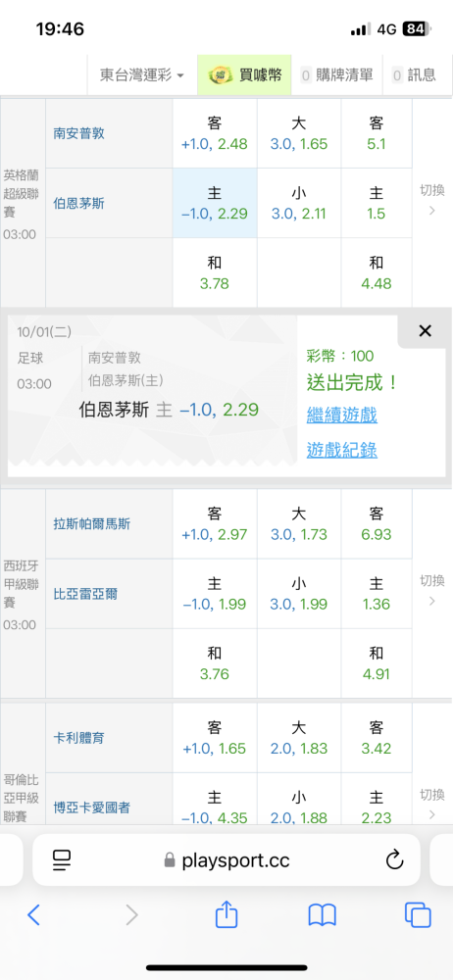Close the bet confirmation slip
453x980 pixels.
[x=425, y=331]
